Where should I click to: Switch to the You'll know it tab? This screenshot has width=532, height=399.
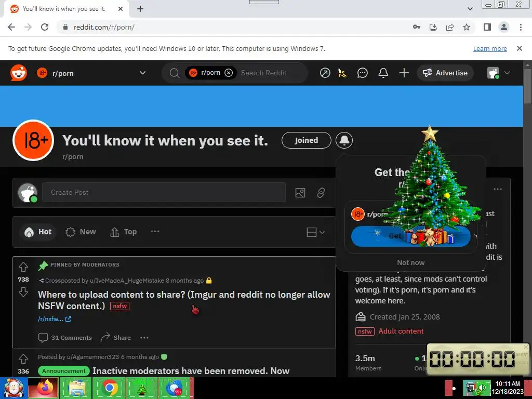pos(64,9)
